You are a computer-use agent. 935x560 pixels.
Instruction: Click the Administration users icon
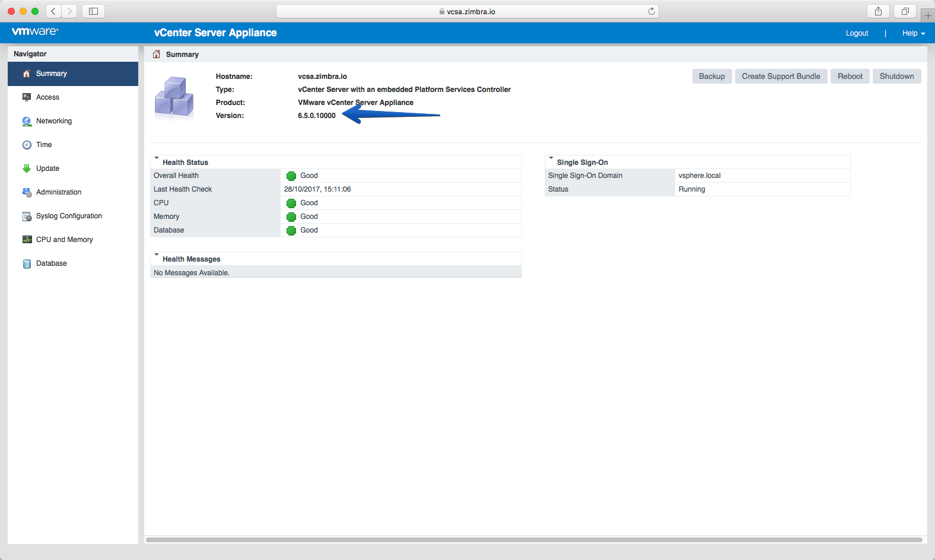click(x=27, y=192)
